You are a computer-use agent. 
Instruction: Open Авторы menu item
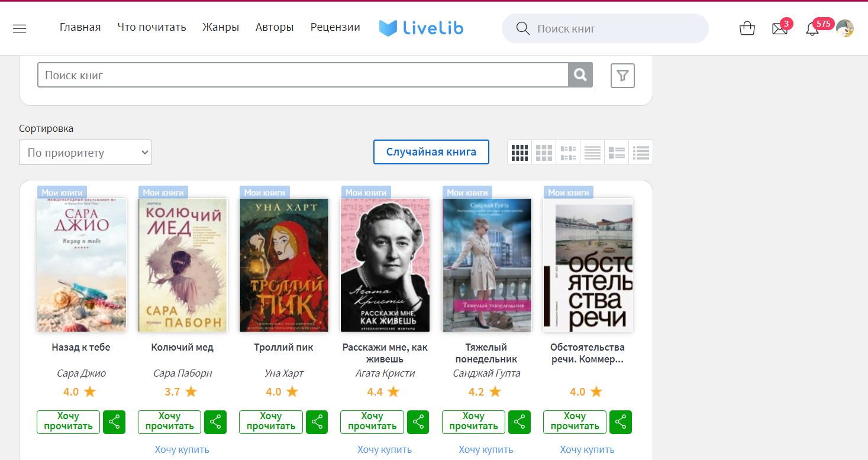(275, 27)
